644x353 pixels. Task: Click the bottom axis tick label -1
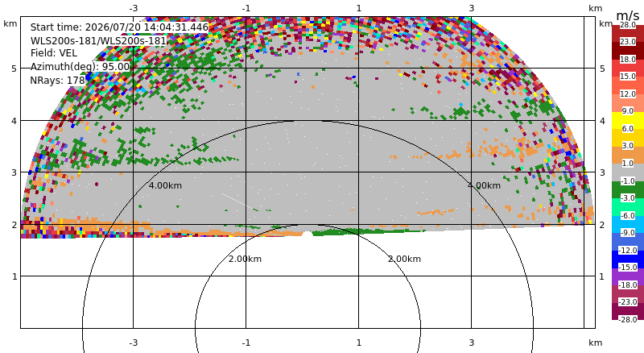(x=246, y=343)
